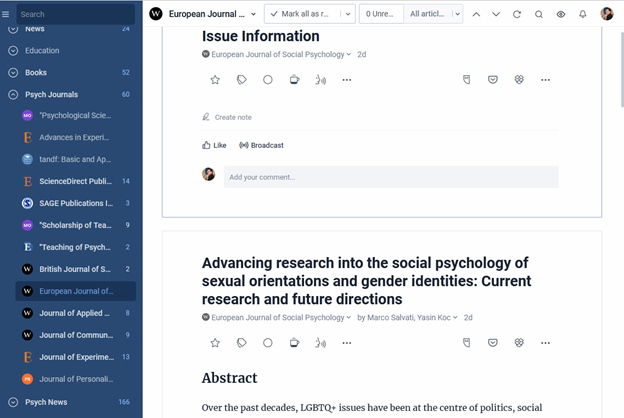624x418 pixels.
Task: Tag the Issue Information article
Action: point(242,80)
